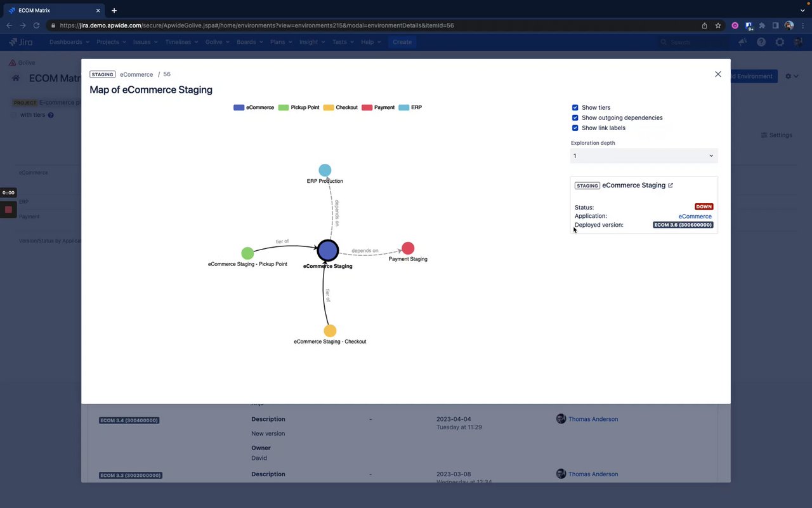Toggle Show link labels checkbox

(575, 128)
